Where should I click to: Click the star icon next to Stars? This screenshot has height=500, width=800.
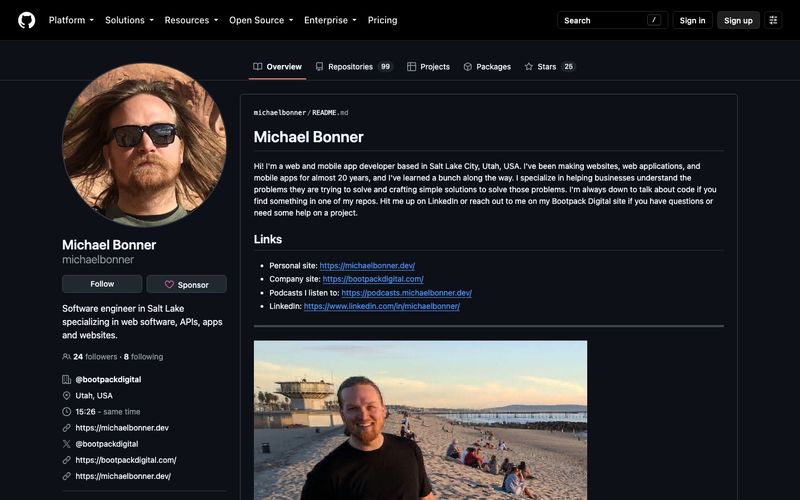pyautogui.click(x=529, y=67)
